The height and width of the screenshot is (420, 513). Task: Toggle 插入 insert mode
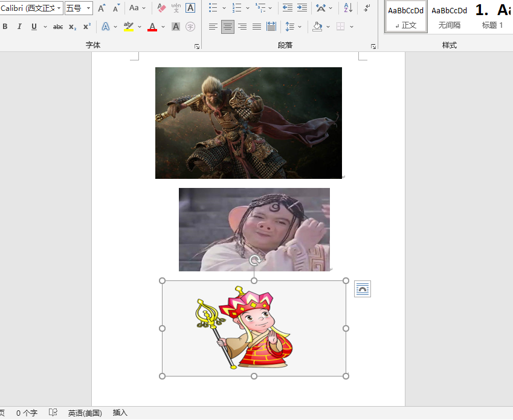tap(120, 413)
